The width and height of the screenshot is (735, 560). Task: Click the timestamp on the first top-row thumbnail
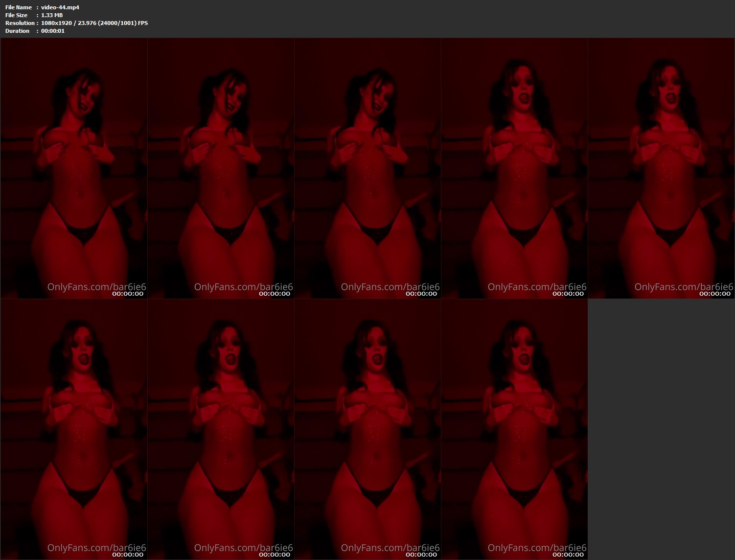(128, 294)
